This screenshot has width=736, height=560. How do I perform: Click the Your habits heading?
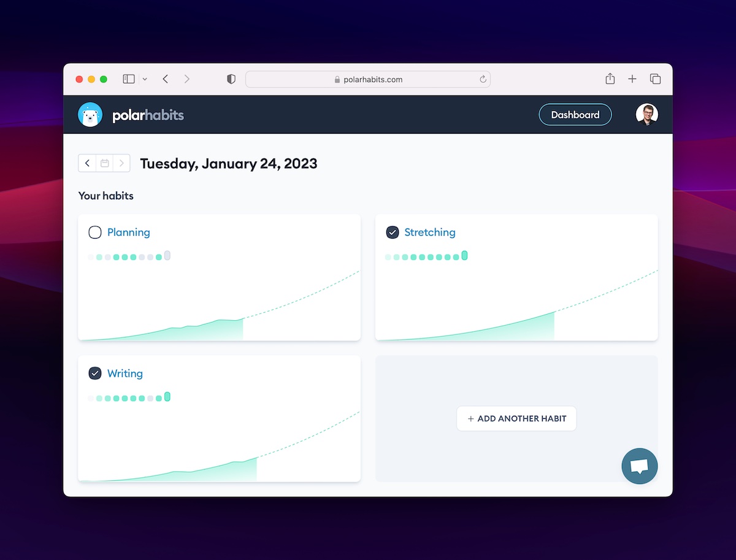tap(106, 196)
